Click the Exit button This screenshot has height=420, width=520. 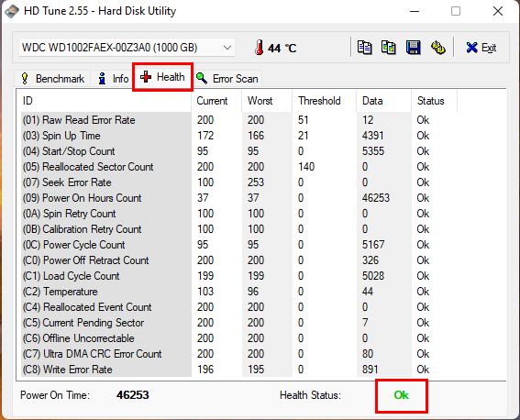point(481,48)
